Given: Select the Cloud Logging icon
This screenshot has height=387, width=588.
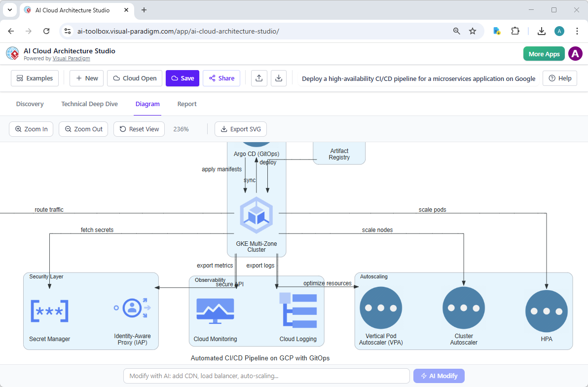Looking at the screenshot, I should [x=298, y=310].
